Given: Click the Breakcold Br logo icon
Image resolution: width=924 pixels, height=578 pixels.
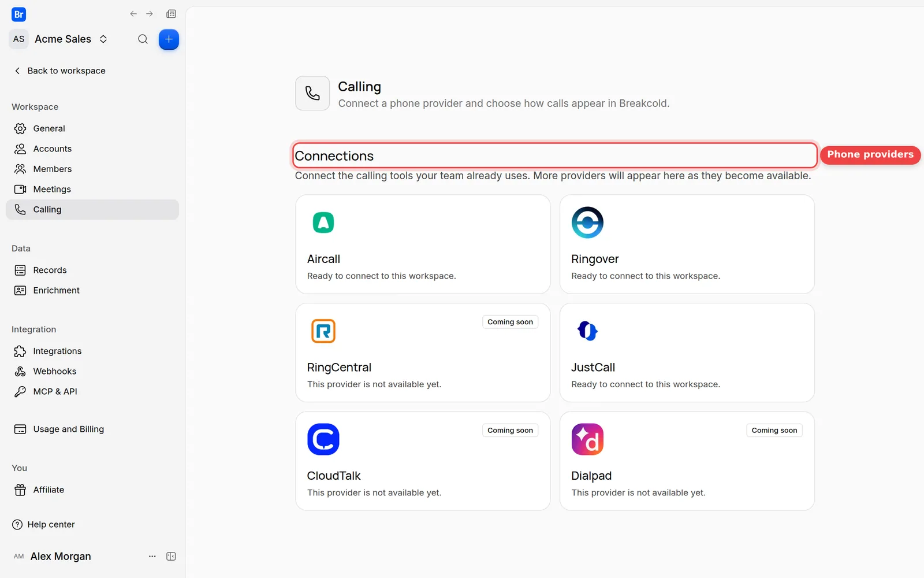Looking at the screenshot, I should pos(18,14).
